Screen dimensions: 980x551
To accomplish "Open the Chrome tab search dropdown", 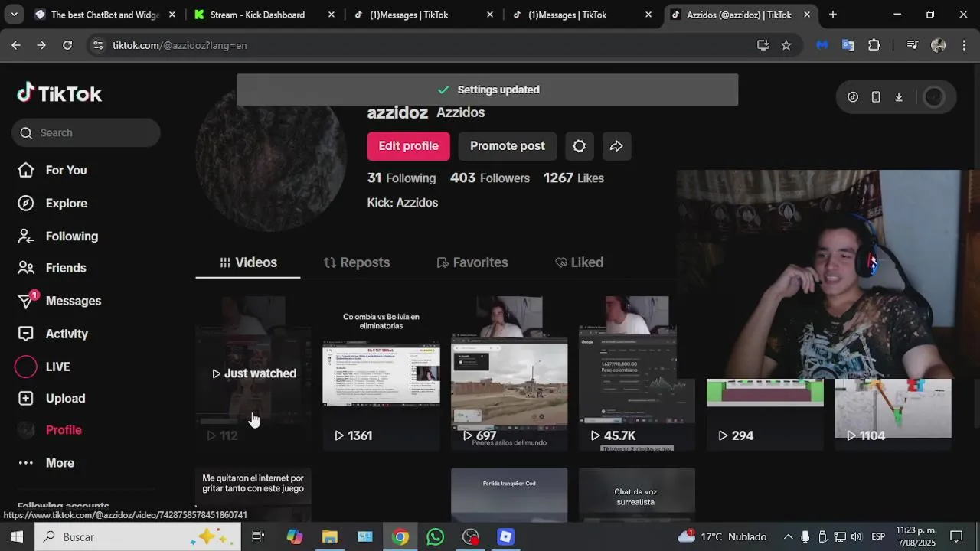I will coord(14,15).
